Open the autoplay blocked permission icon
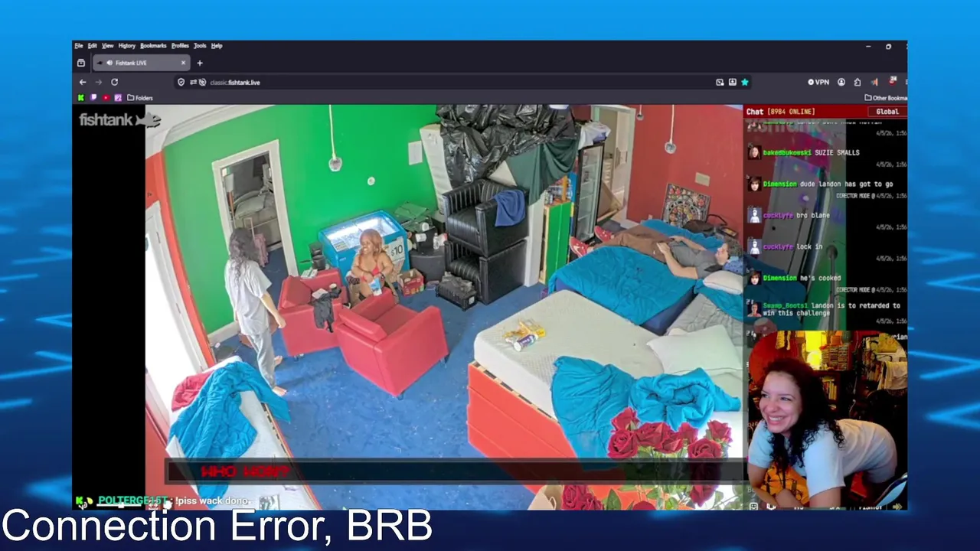The width and height of the screenshot is (980, 551). pyautogui.click(x=203, y=82)
